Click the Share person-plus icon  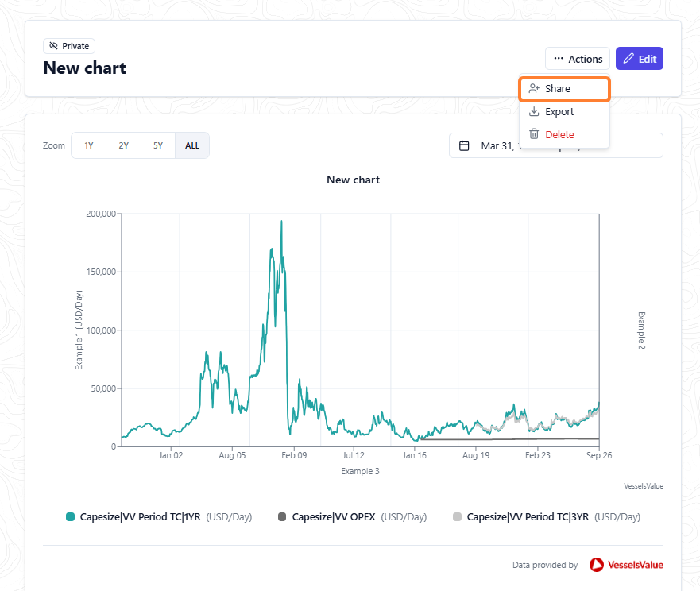click(534, 88)
